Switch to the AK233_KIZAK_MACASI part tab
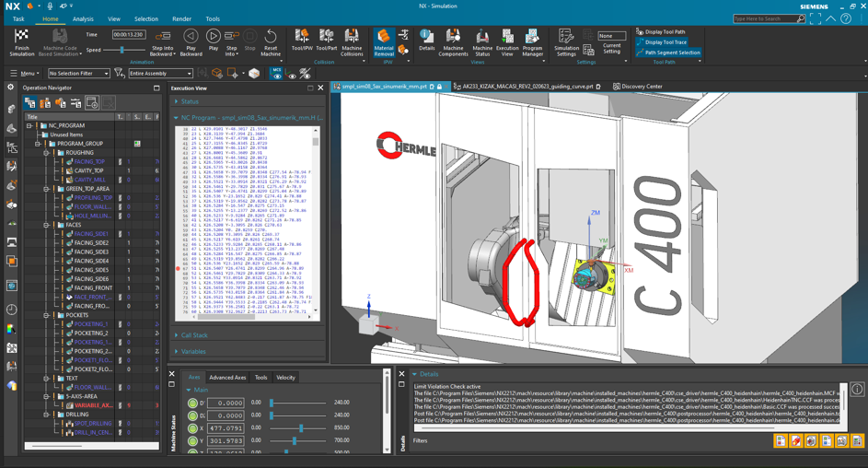 527,87
